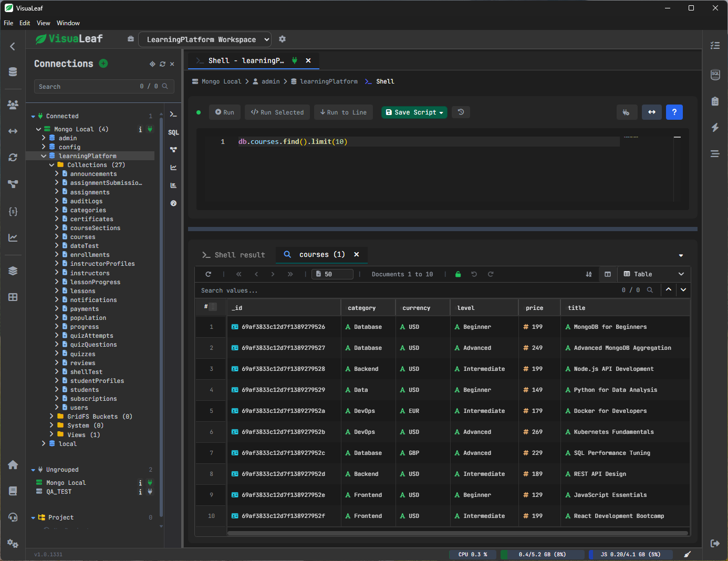Click the horizontal arrows layout button in the shell toolbar
Screen dimensions: 728x561
coord(652,112)
